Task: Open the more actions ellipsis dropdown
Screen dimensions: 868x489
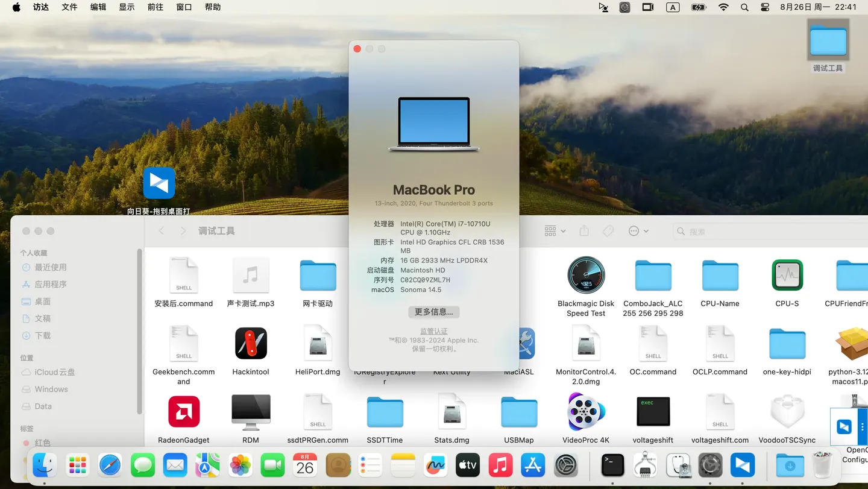Action: coord(638,231)
